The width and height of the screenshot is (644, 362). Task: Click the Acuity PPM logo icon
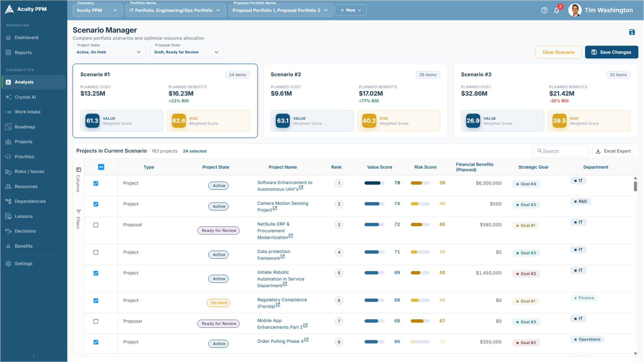tap(9, 9)
